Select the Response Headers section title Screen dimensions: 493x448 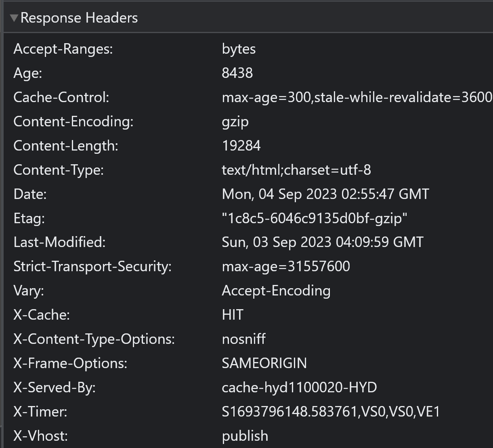tap(79, 18)
